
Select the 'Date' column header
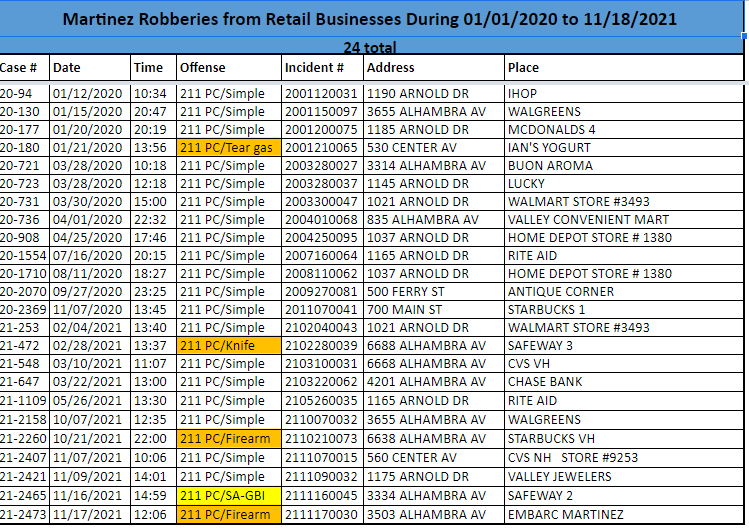[89, 67]
